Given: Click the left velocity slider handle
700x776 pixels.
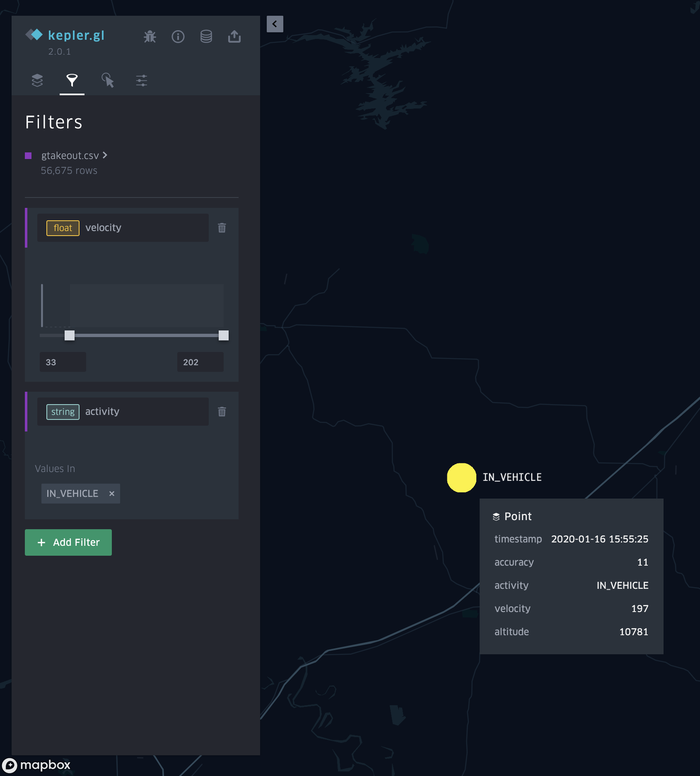Looking at the screenshot, I should tap(70, 335).
